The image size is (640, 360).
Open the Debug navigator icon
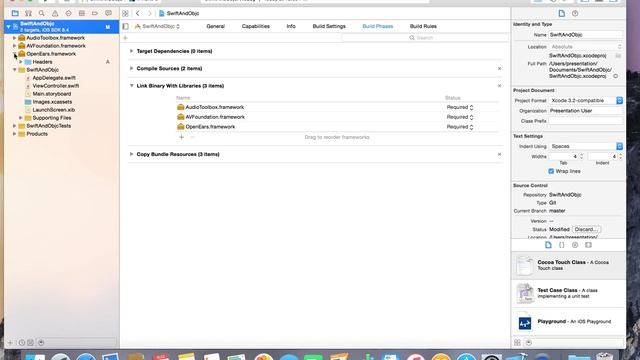[82, 13]
